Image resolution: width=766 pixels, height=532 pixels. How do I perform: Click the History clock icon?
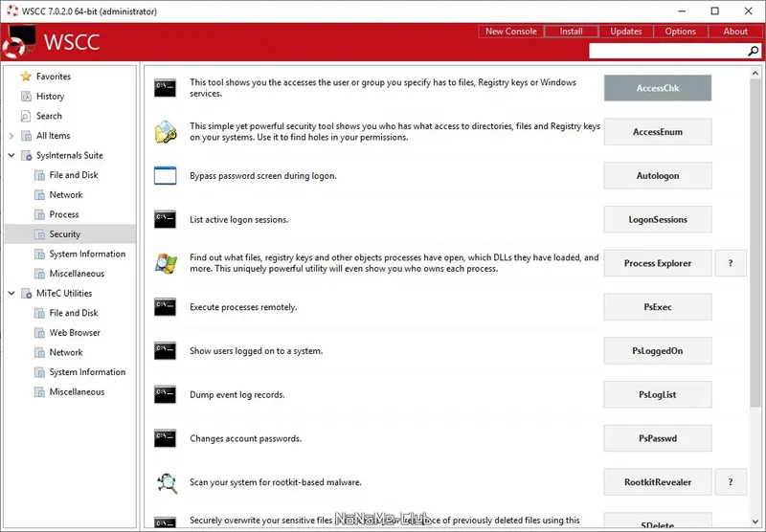(26, 96)
